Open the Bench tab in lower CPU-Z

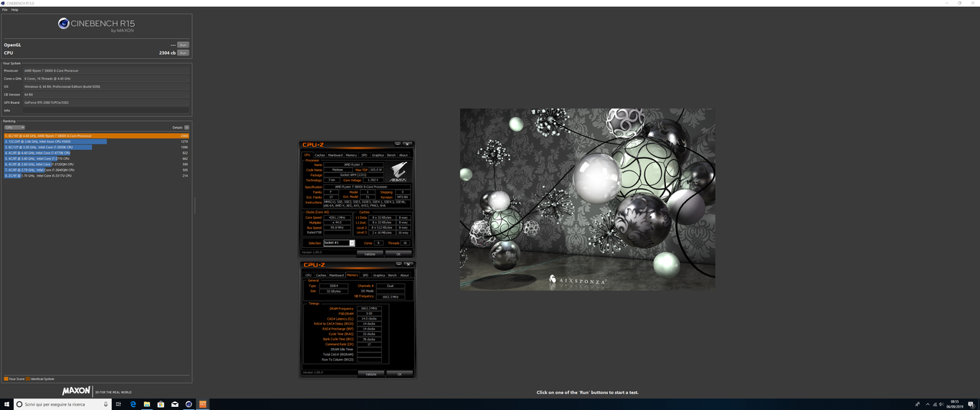coord(392,275)
